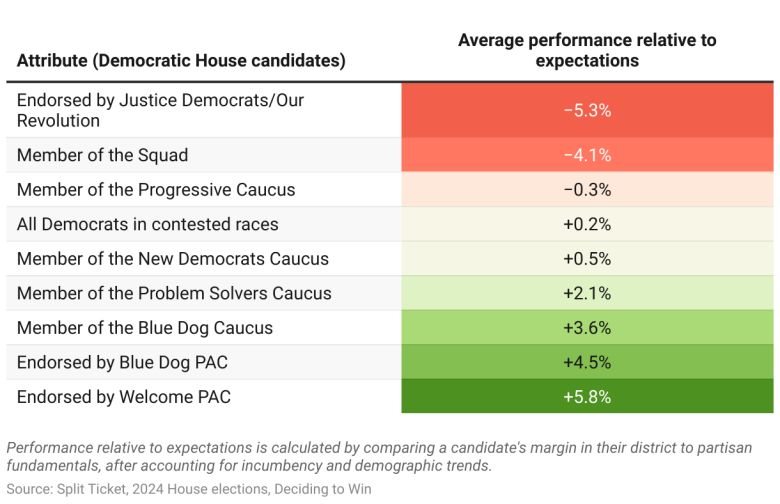Select the −0.3% Progressive Caucus cell
Image resolution: width=780 pixels, height=504 pixels.
(x=587, y=189)
